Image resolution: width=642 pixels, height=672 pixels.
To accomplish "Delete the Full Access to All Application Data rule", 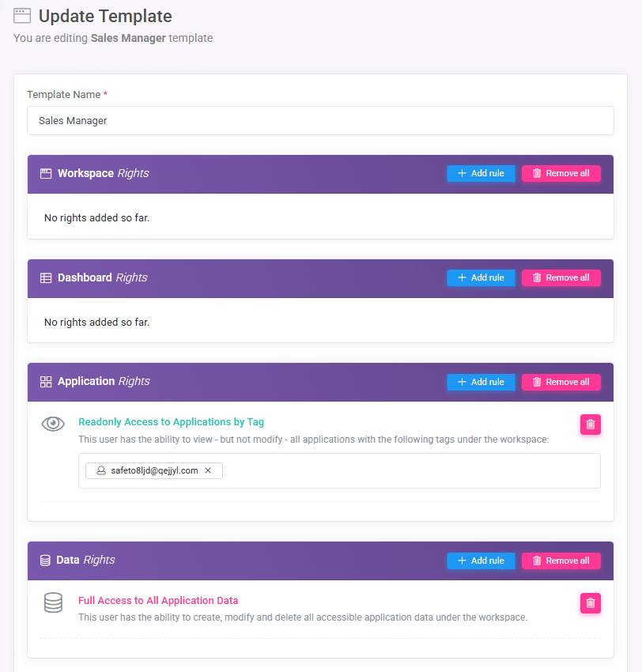I will point(590,603).
